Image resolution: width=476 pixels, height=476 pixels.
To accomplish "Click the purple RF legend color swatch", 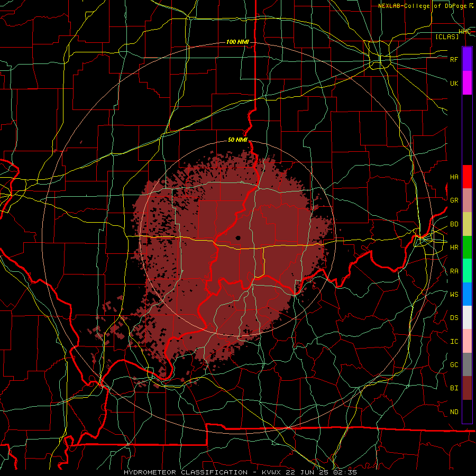I will (467, 59).
